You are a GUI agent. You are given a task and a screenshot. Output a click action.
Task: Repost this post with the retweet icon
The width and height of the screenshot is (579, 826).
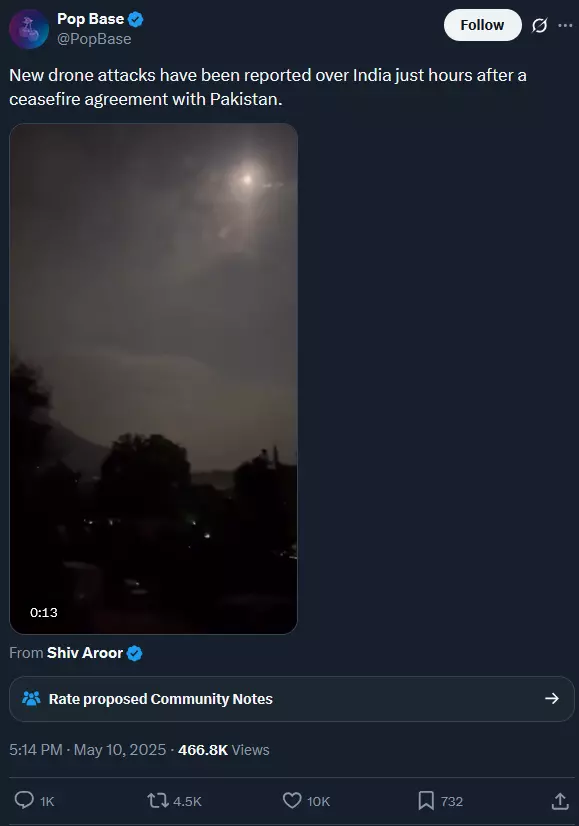click(x=157, y=801)
